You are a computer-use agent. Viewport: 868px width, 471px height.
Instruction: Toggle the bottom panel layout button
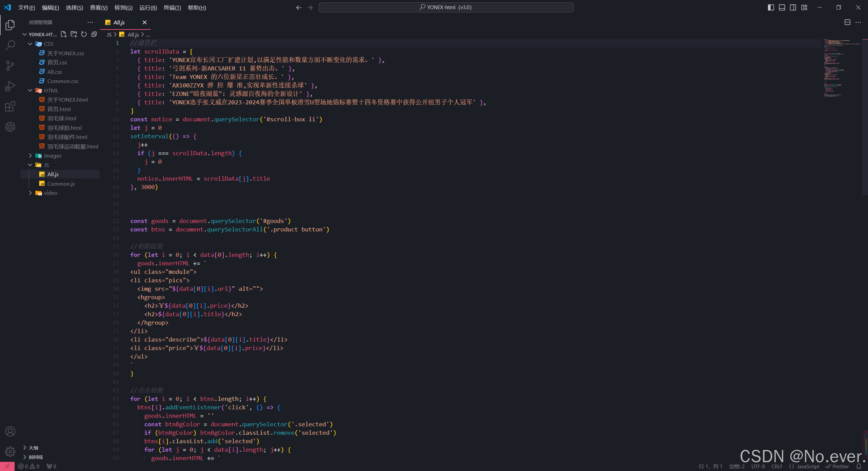pyautogui.click(x=782, y=7)
